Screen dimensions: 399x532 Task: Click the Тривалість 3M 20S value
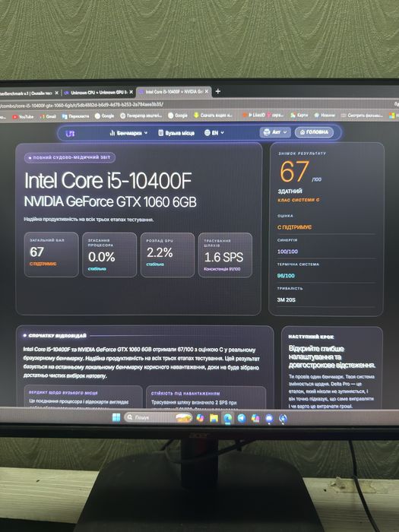coord(287,300)
